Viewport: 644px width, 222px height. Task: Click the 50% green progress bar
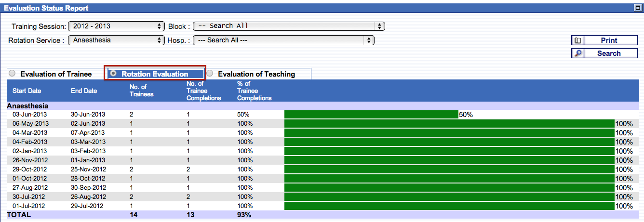(x=371, y=115)
